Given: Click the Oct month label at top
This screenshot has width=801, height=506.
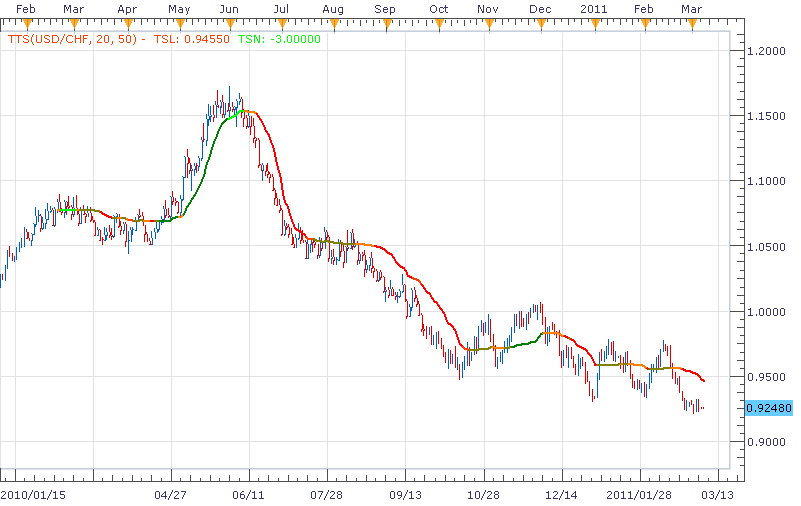Looking at the screenshot, I should [x=439, y=9].
